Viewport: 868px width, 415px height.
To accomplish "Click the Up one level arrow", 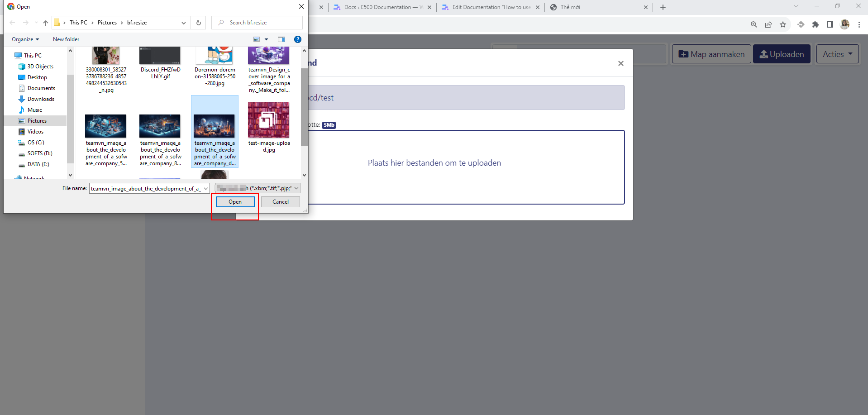I will pos(46,23).
